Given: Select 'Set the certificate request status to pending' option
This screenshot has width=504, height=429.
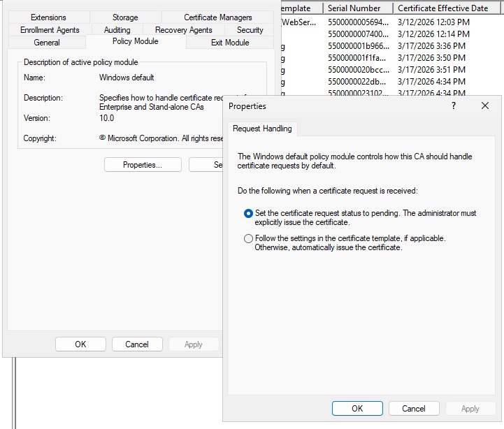Looking at the screenshot, I should coord(248,213).
